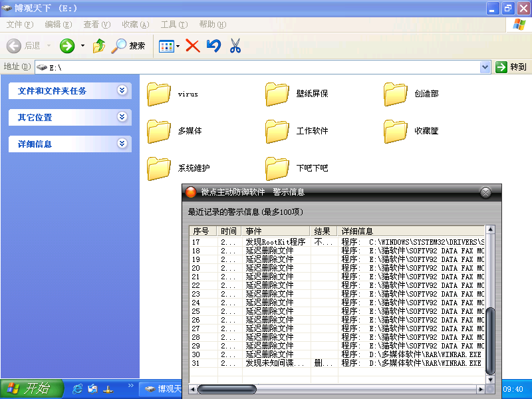
Task: Open the Forward history dropdown arrow
Action: [x=82, y=45]
